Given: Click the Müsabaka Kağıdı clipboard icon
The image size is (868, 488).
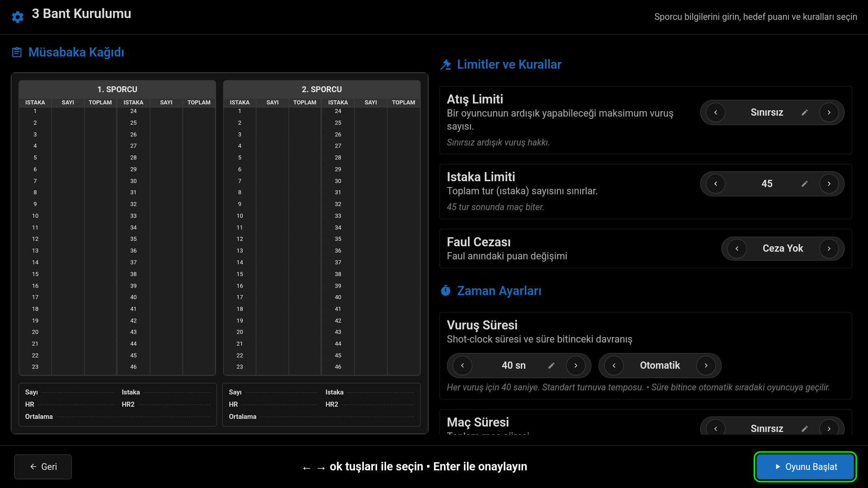Looking at the screenshot, I should click(17, 52).
